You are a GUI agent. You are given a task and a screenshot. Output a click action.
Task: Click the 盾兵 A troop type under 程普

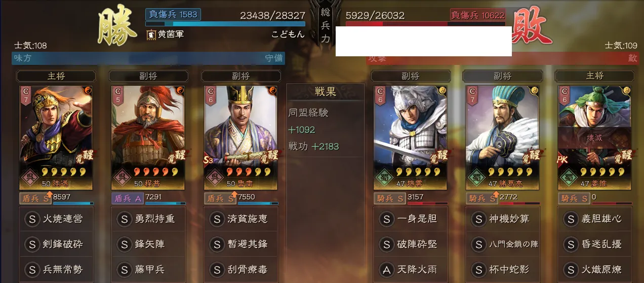click(127, 198)
